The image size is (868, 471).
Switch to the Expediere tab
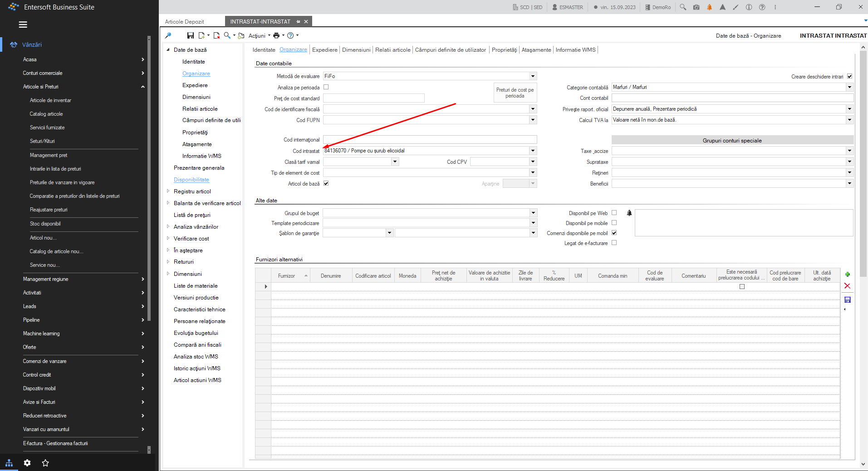point(325,50)
